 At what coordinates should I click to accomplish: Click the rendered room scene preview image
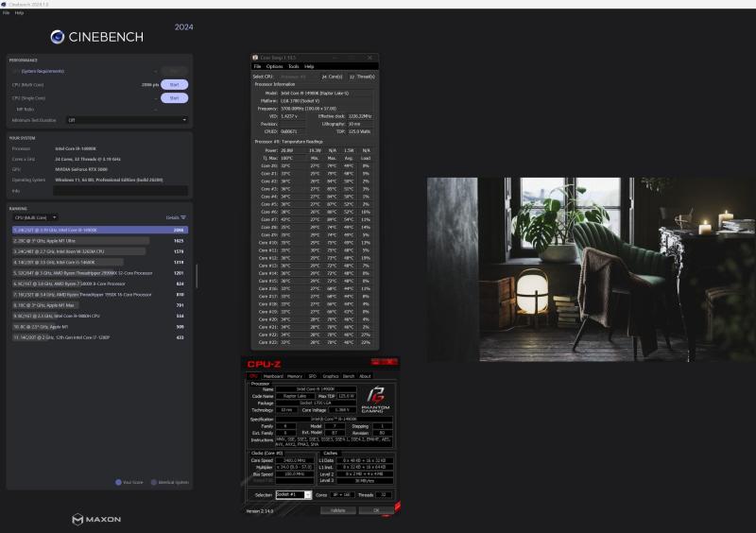(x=591, y=268)
